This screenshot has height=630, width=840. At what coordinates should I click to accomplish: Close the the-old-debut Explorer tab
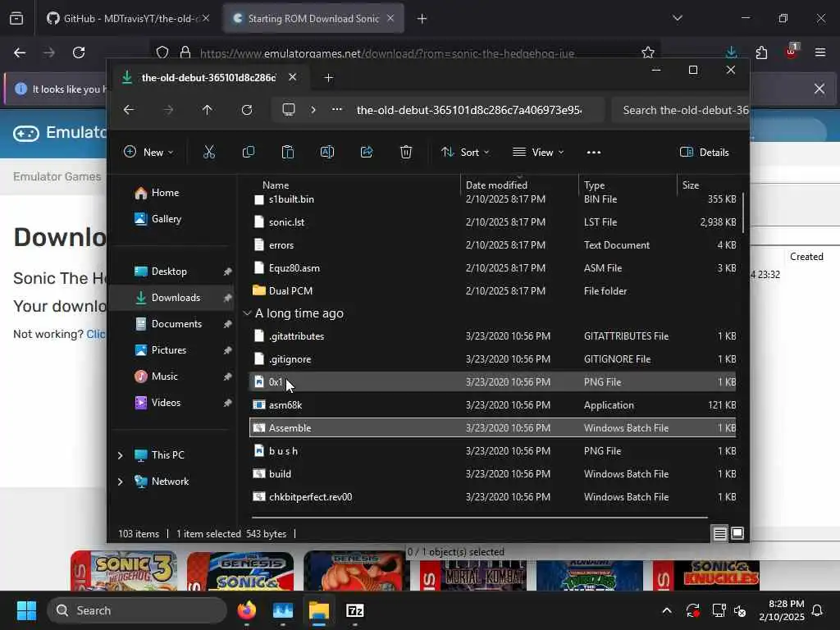tap(293, 77)
